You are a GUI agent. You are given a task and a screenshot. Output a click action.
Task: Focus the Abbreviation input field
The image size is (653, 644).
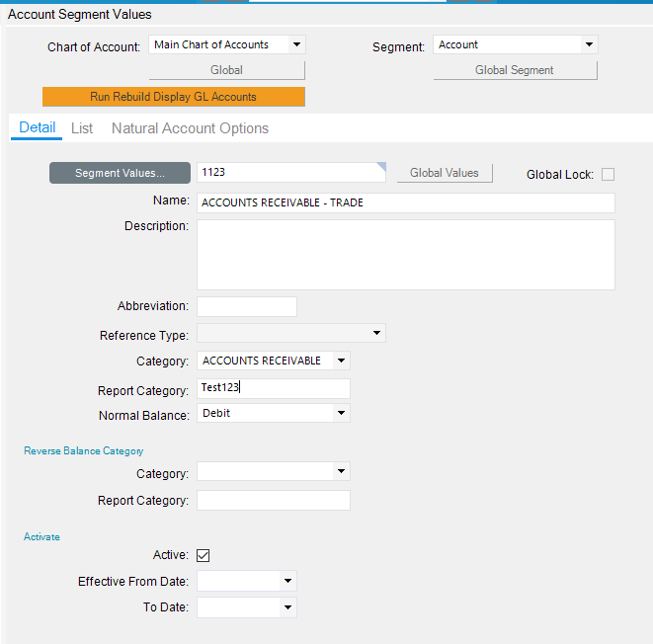click(247, 306)
